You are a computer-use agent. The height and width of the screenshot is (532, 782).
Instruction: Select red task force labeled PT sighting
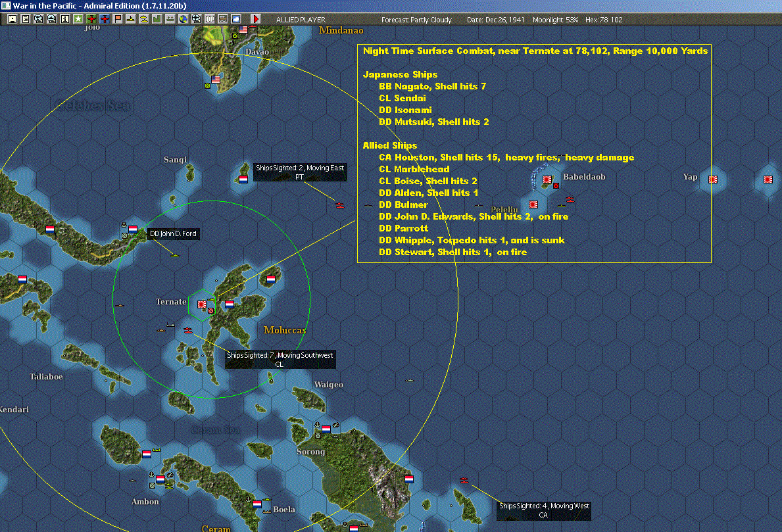(340, 205)
